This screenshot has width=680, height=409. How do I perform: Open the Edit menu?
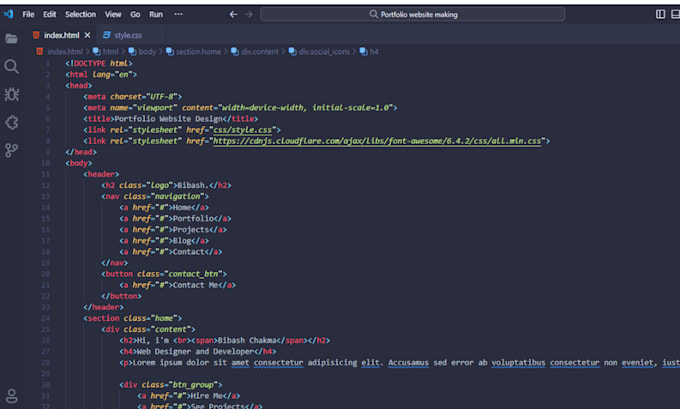pyautogui.click(x=49, y=14)
